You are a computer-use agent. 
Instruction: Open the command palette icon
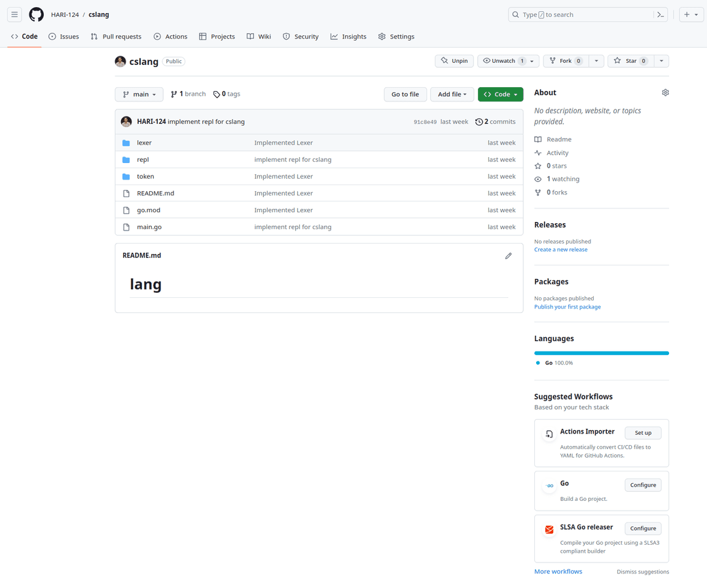click(661, 14)
